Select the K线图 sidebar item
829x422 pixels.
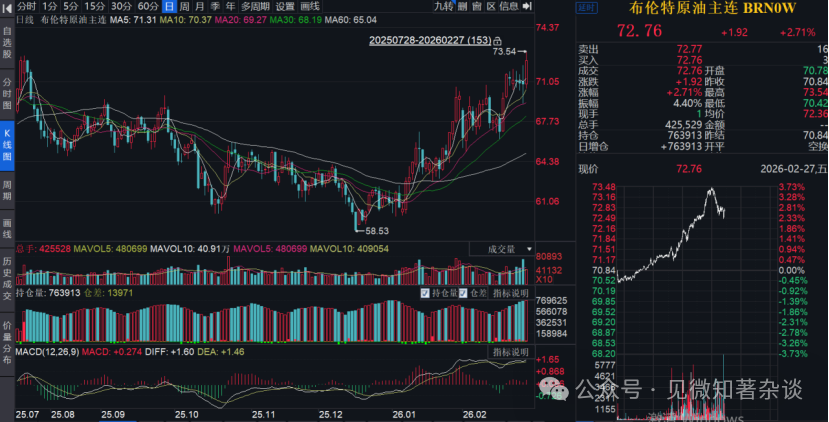click(x=7, y=140)
